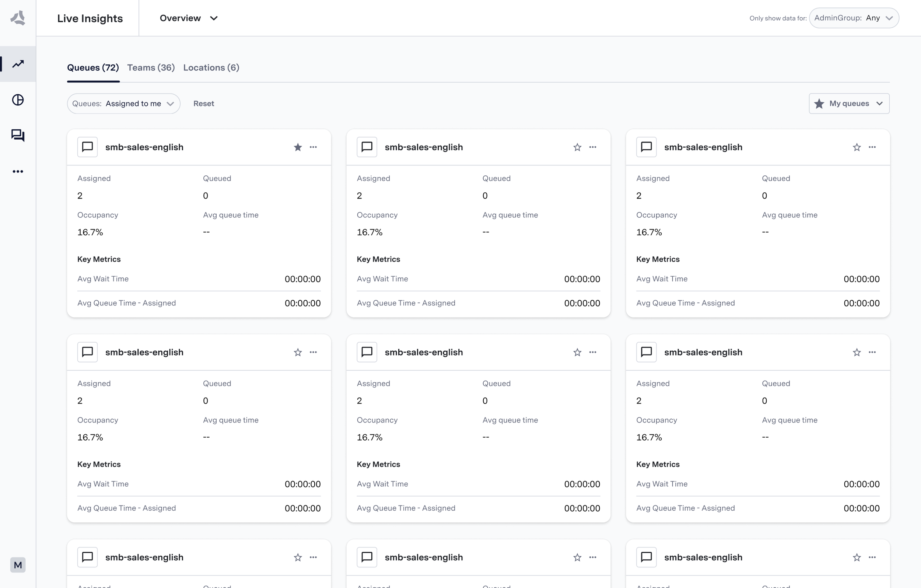This screenshot has width=921, height=588.
Task: Click the Live Insights title
Action: click(90, 18)
